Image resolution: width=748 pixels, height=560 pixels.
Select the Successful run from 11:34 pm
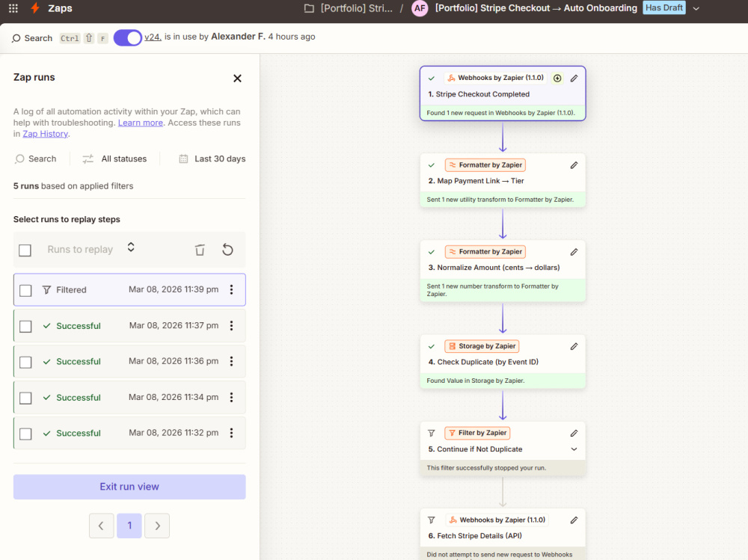click(129, 397)
